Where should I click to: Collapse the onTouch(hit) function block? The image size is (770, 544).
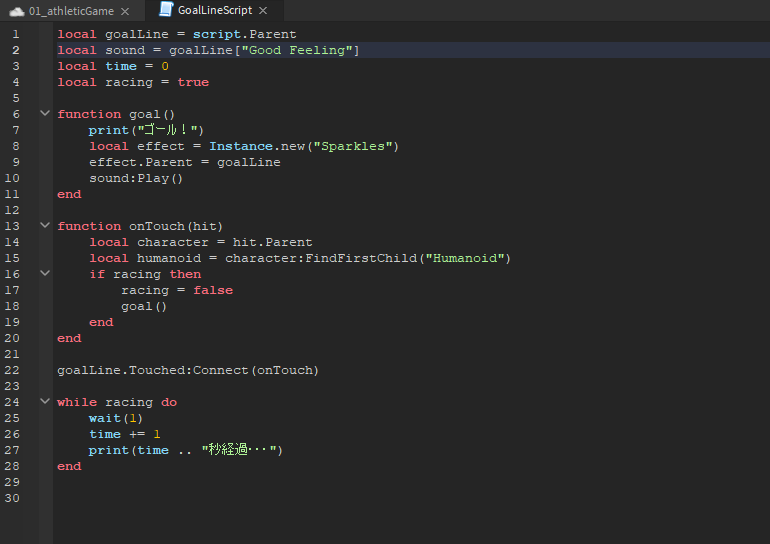click(x=45, y=226)
